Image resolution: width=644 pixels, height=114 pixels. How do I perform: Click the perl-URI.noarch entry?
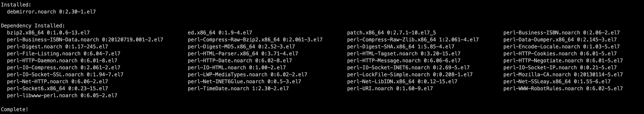coord(390,89)
